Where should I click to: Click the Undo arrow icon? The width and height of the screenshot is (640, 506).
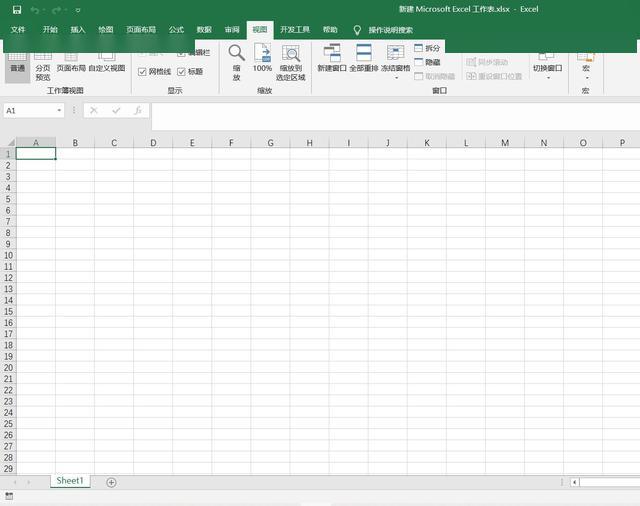(34, 10)
